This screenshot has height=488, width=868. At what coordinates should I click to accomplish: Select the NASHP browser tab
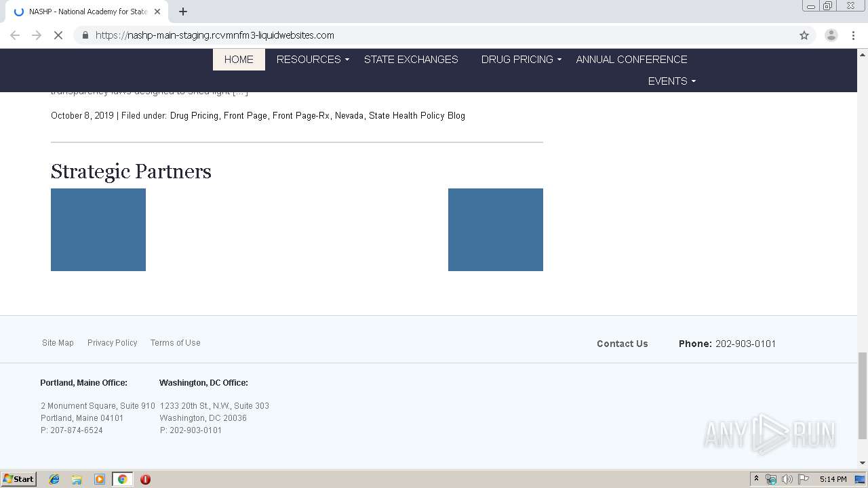point(86,12)
